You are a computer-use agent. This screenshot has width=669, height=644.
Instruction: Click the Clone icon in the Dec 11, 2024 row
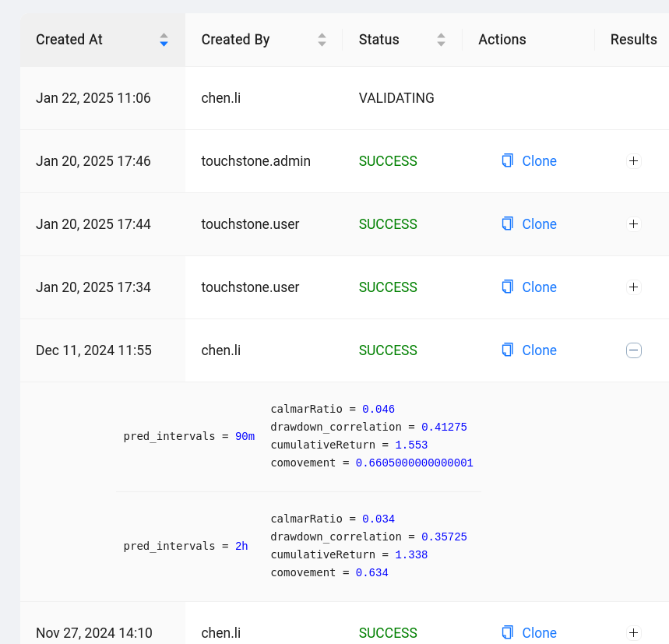508,350
